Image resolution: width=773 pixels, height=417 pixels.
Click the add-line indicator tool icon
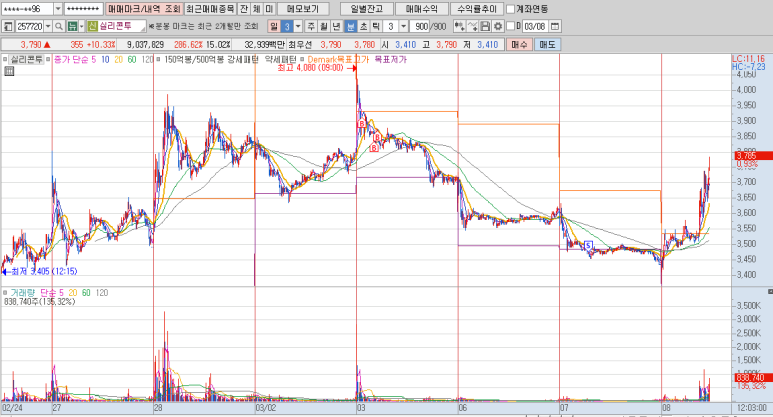click(x=472, y=26)
